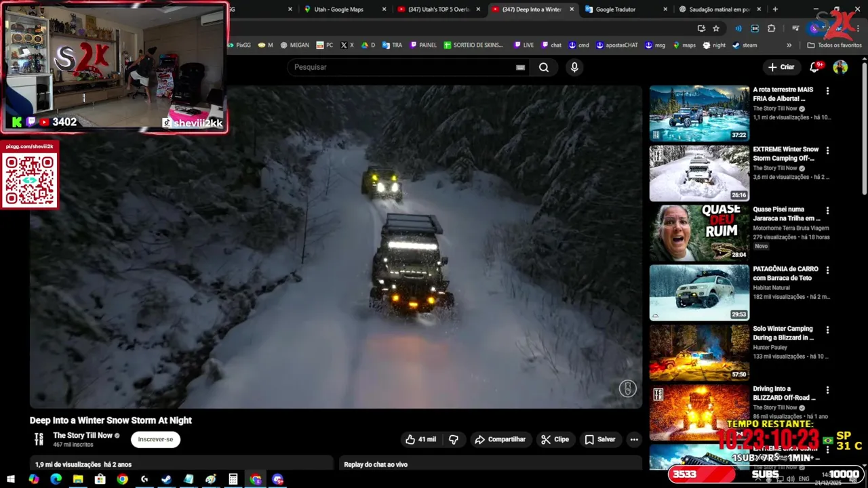Image resolution: width=868 pixels, height=488 pixels.
Task: Click the YouTube search magnifier button
Action: point(544,67)
